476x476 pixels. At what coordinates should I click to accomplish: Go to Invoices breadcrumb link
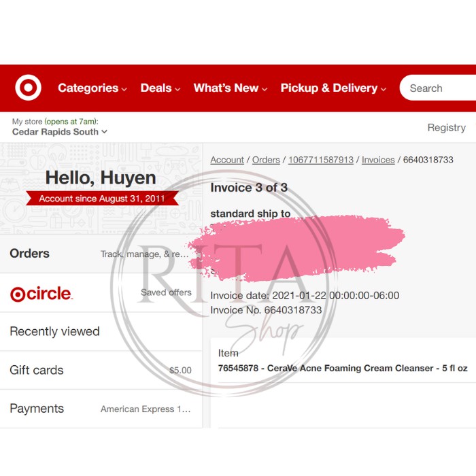pos(378,160)
